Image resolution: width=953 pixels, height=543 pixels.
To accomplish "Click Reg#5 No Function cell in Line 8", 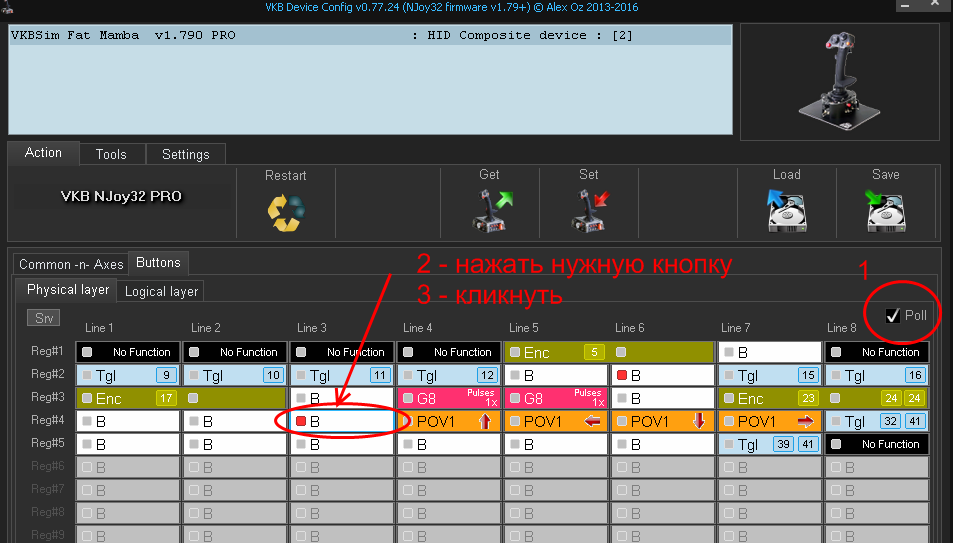I will 877,444.
